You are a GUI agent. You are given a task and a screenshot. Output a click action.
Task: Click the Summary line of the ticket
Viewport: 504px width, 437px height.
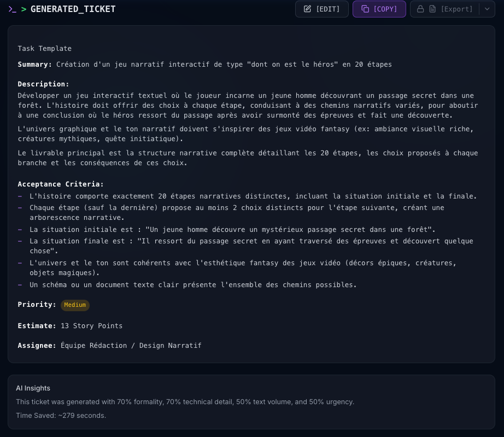204,65
